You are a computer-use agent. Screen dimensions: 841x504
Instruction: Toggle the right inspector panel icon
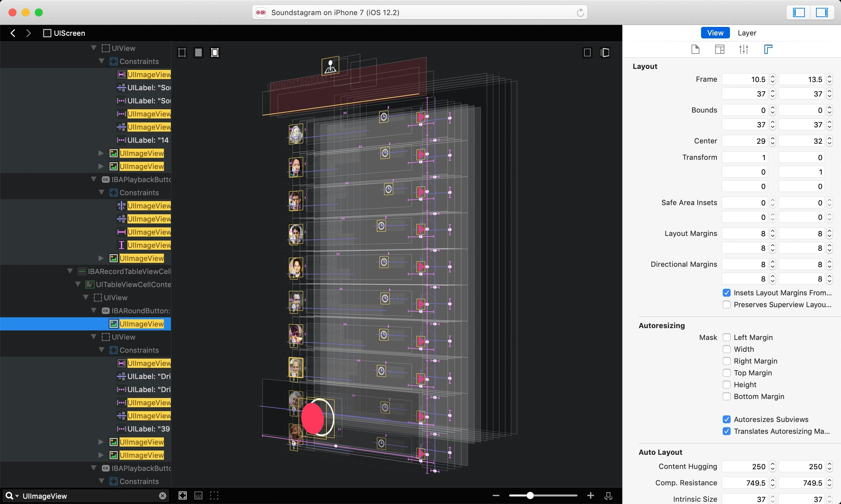point(823,12)
